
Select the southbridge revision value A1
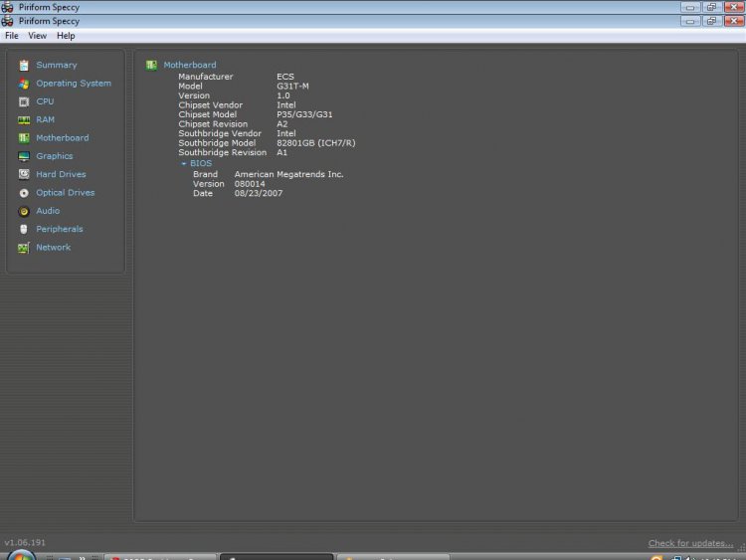[281, 153]
